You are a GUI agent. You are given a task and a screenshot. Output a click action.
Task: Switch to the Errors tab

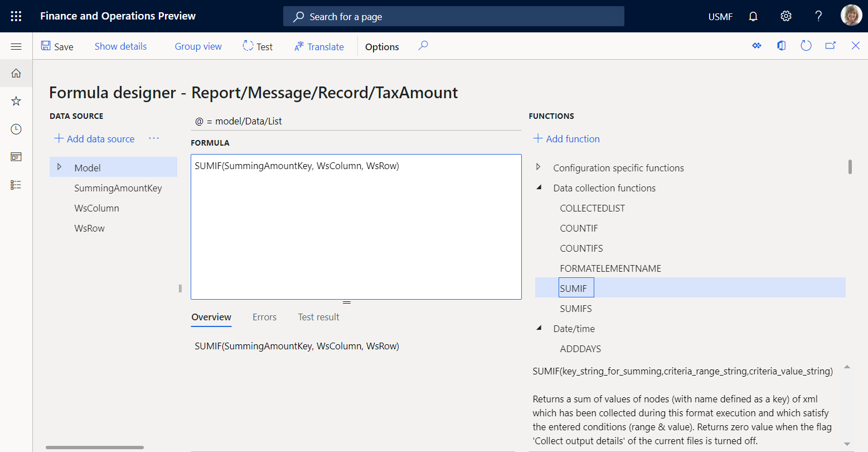tap(264, 317)
